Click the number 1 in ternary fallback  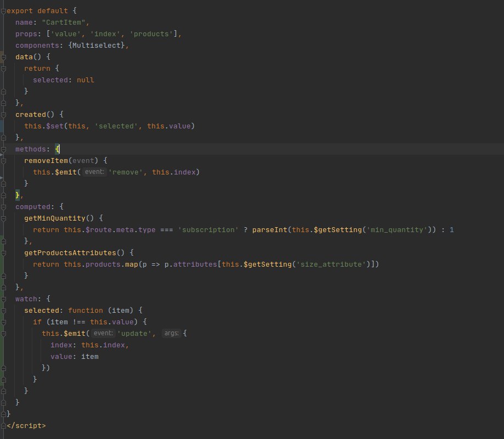[x=451, y=229]
